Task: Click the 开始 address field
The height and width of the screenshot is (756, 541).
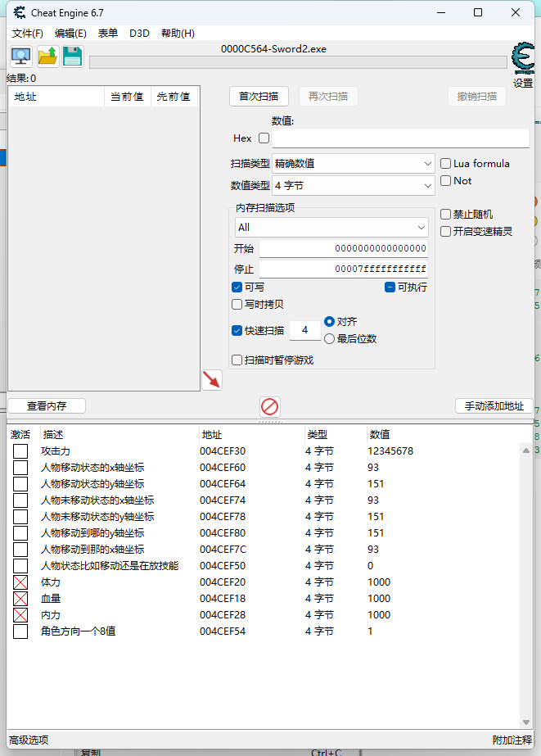Action: 343,249
